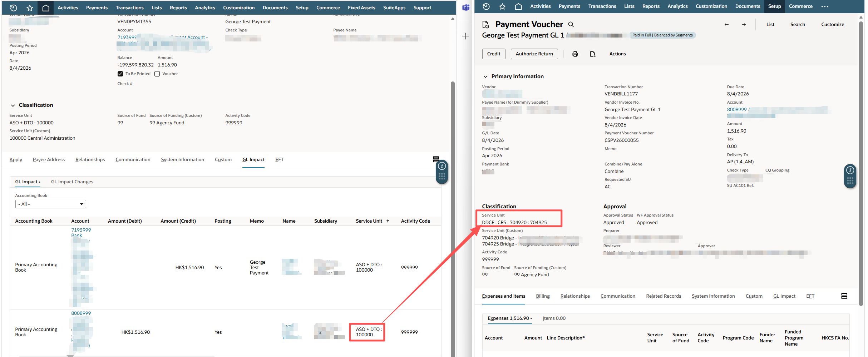
Task: Toggle the To Be Printed checkbox
Action: (120, 74)
